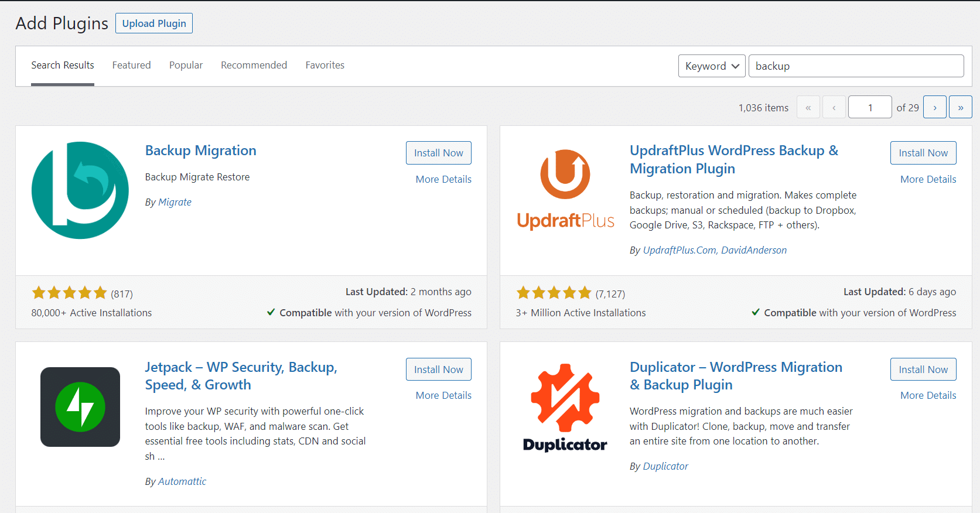Click '3+ Million Active Installations' text
The width and height of the screenshot is (980, 513).
[x=581, y=313]
